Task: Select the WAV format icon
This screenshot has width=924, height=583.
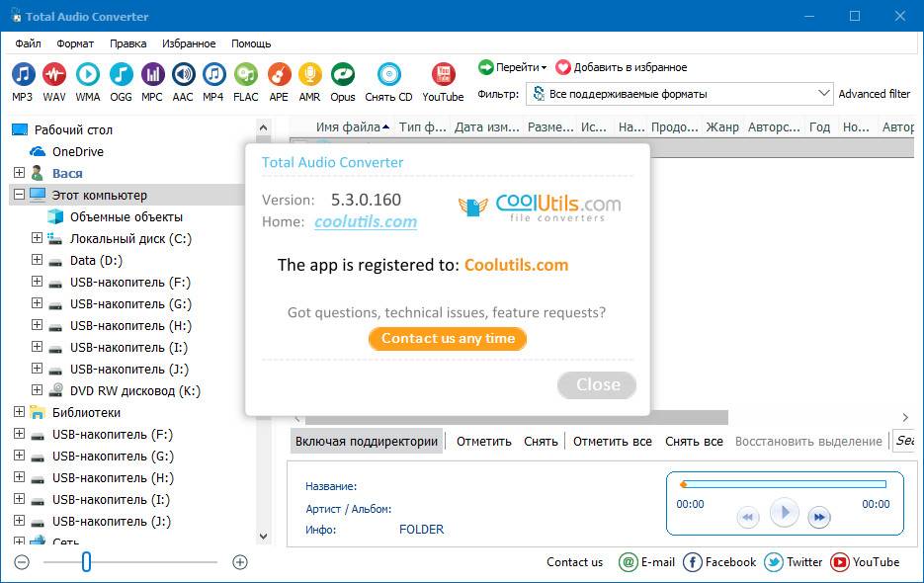Action: click(x=54, y=75)
